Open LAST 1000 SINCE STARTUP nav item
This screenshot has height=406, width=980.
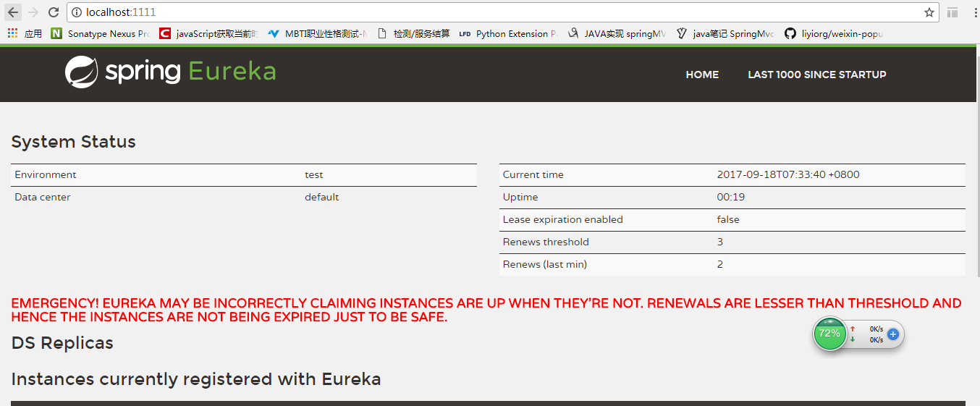[x=817, y=75]
